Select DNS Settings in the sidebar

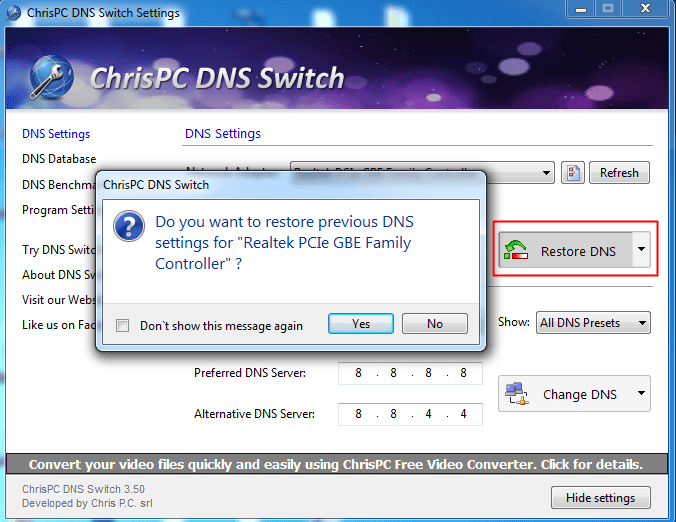(x=56, y=134)
